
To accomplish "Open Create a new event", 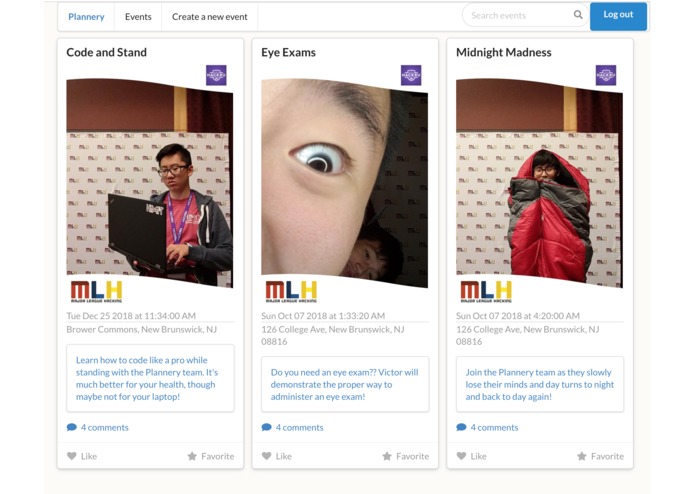I will tap(210, 17).
